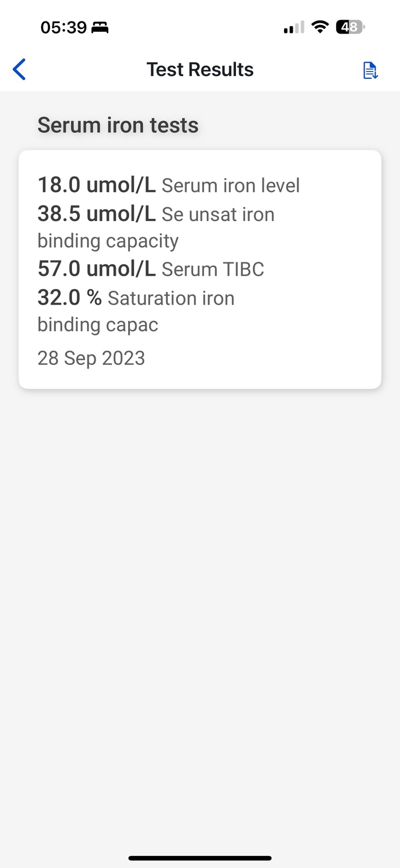This screenshot has width=400, height=868.
Task: Select the Test Results screen title
Action: (x=199, y=69)
